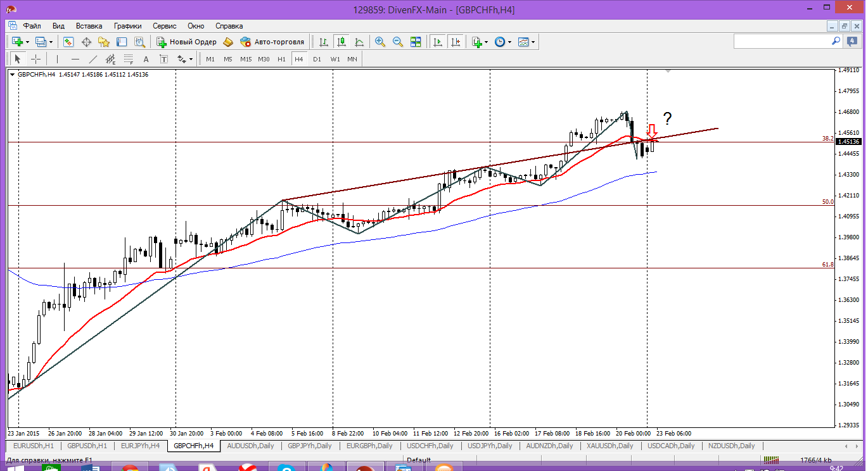The width and height of the screenshot is (868, 471).
Task: Switch to the XAUUSDh,Daily chart tab
Action: point(611,446)
